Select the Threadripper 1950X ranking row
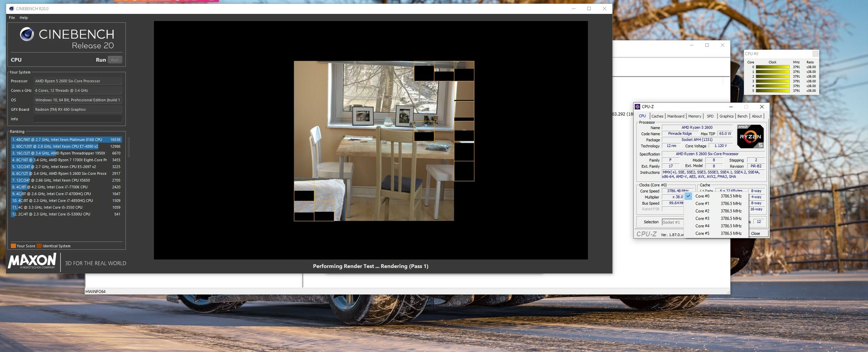 click(66, 153)
